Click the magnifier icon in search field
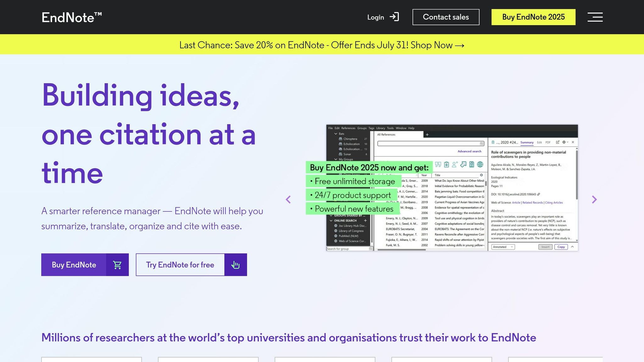The width and height of the screenshot is (644, 362). (x=481, y=144)
